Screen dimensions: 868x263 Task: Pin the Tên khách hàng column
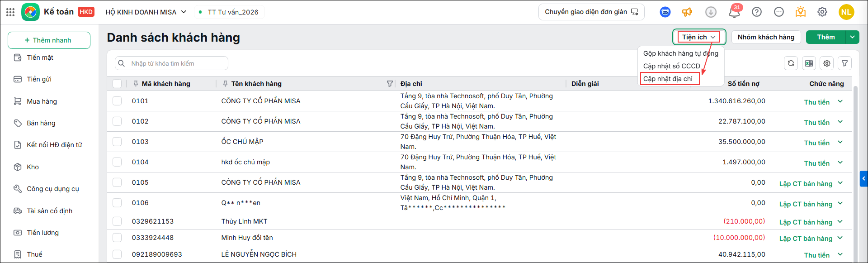pyautogui.click(x=225, y=84)
